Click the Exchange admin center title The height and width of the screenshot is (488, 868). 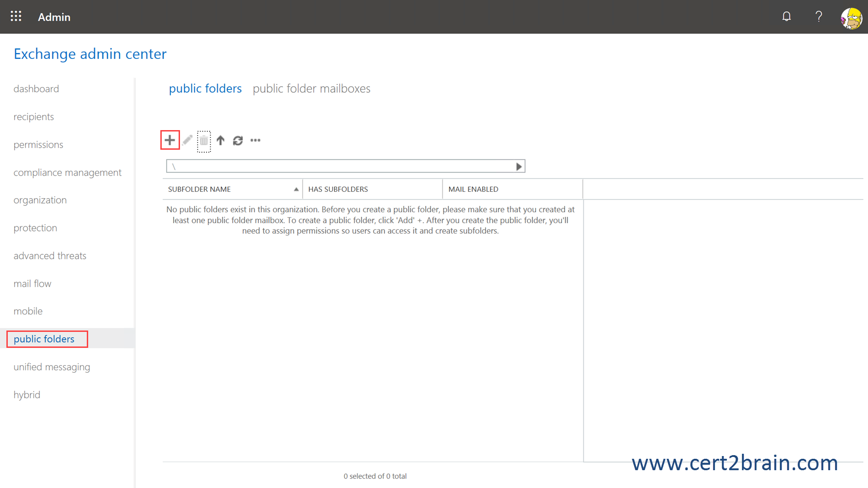tap(90, 54)
